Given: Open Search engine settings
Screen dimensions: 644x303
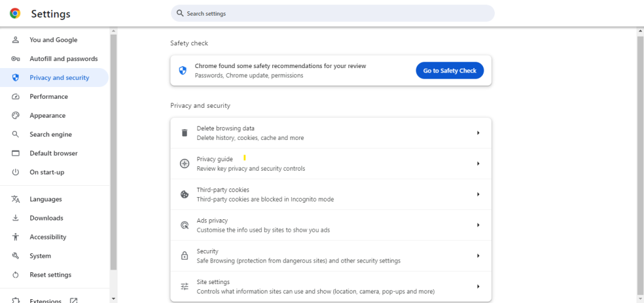Looking at the screenshot, I should pyautogui.click(x=54, y=134).
